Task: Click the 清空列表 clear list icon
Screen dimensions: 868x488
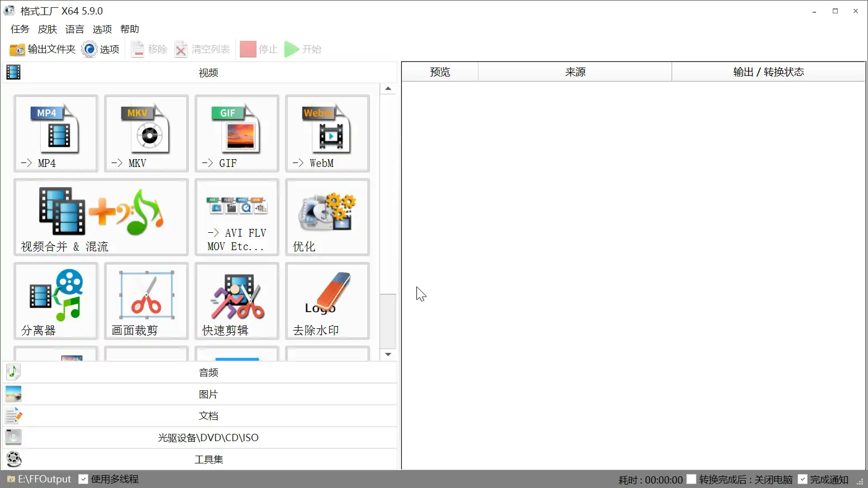Action: pos(181,49)
